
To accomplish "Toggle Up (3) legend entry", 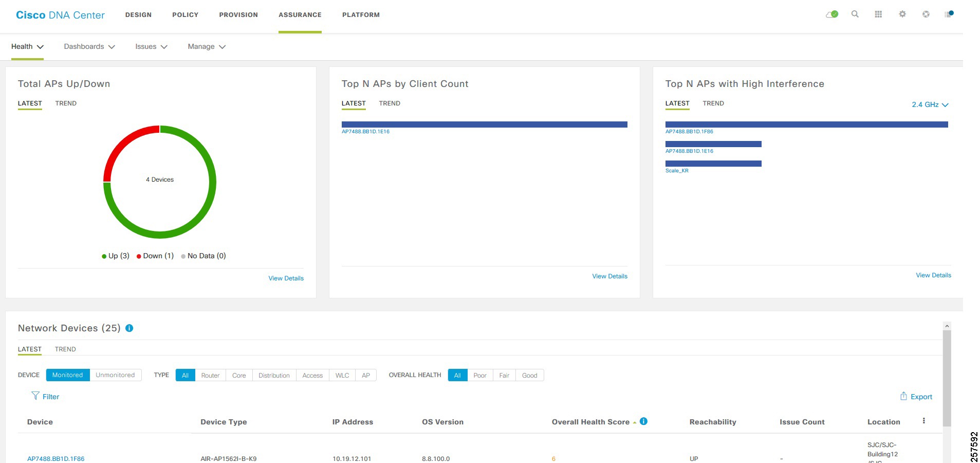I will (116, 256).
